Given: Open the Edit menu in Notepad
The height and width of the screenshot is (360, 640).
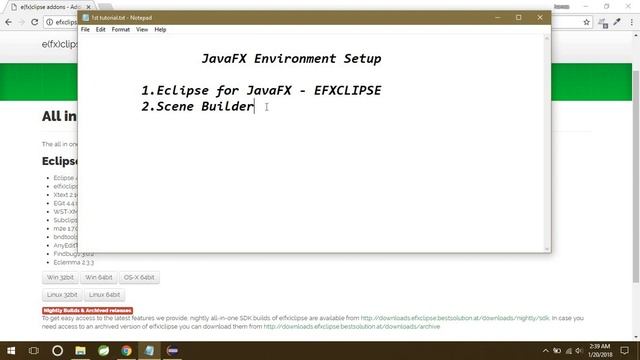Looking at the screenshot, I should click(x=100, y=29).
